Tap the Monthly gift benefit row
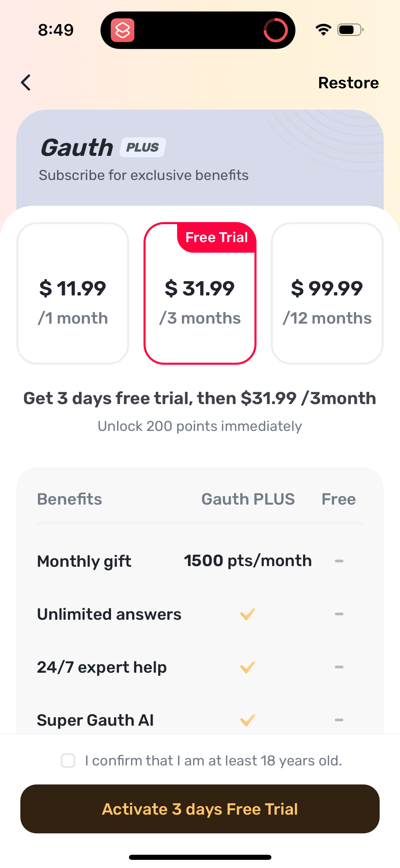400x868 pixels. point(84,561)
